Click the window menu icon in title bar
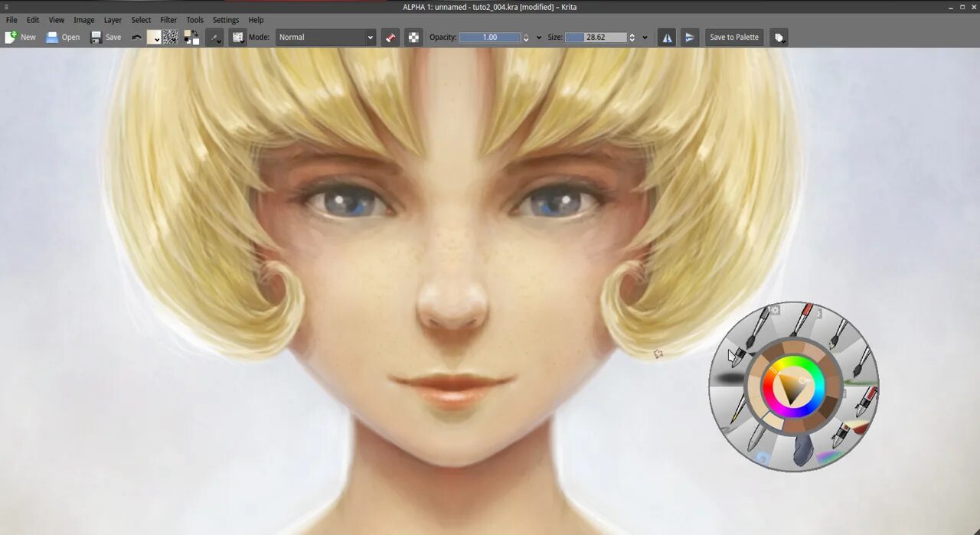The image size is (980, 535). pyautogui.click(x=7, y=7)
